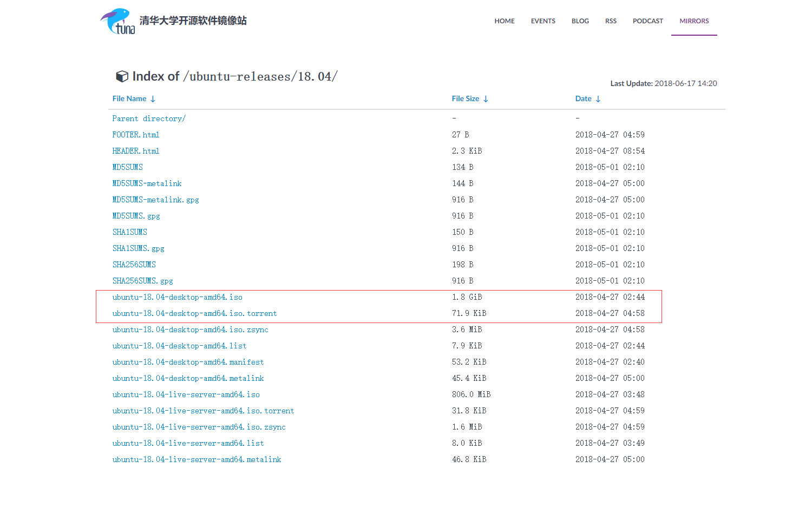
Task: Sort list by File Name column
Action: tap(134, 98)
